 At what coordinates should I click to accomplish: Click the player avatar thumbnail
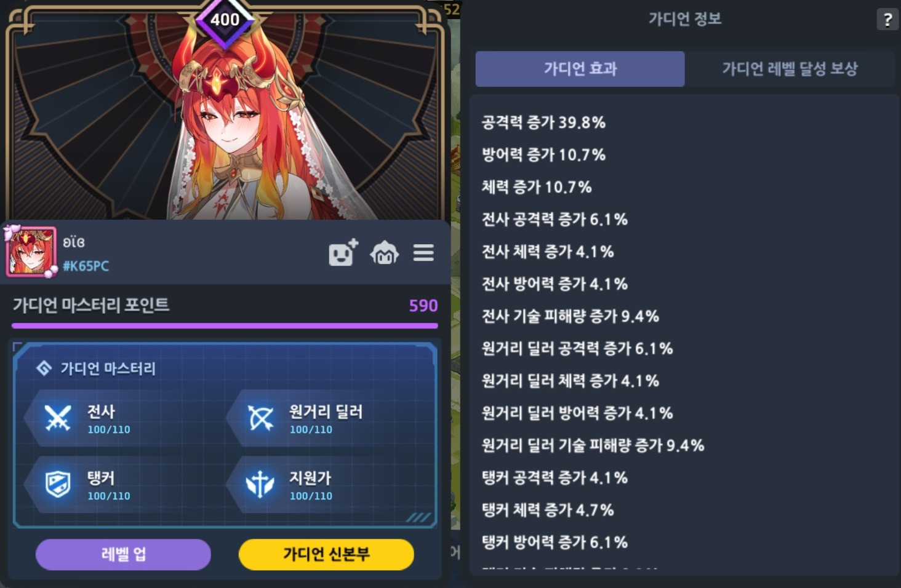pyautogui.click(x=31, y=252)
